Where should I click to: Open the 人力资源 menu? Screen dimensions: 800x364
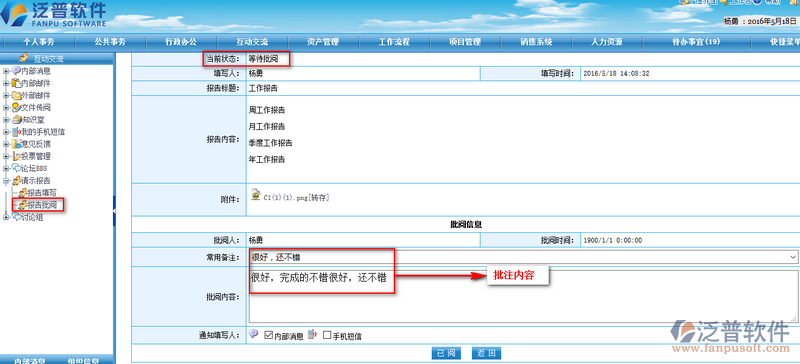[x=607, y=42]
